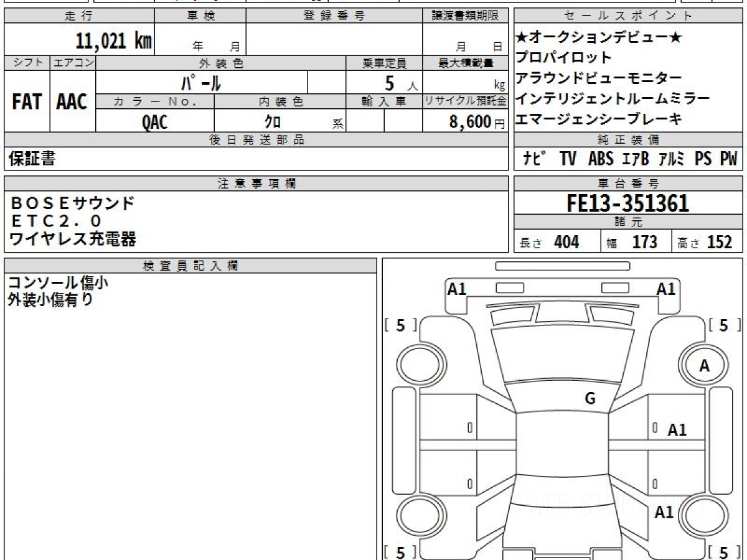This screenshot has height=560, width=747.
Task: Select the color code QAC
Action: 154,122
